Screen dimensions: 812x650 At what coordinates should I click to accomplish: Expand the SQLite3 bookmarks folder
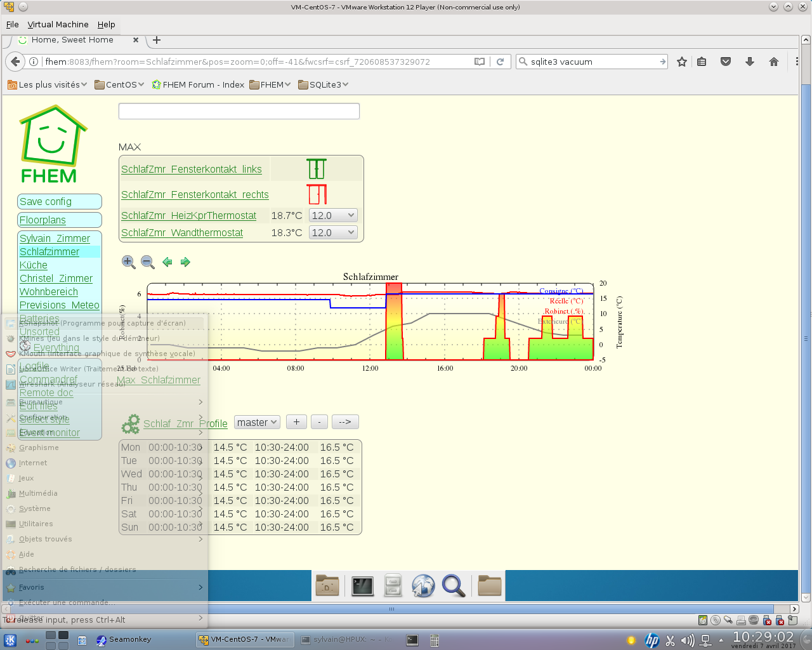coord(324,84)
